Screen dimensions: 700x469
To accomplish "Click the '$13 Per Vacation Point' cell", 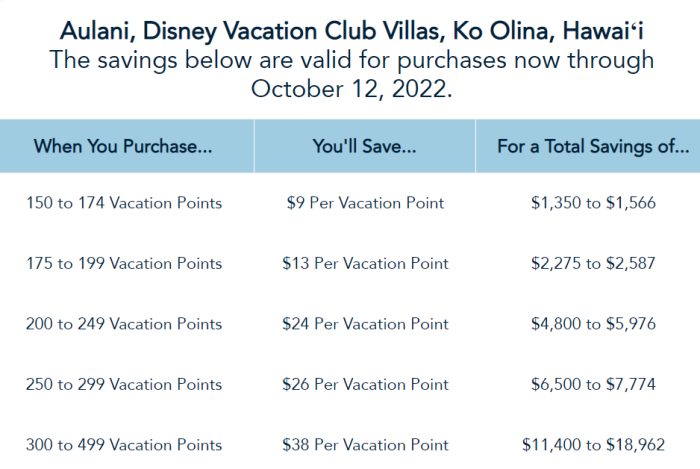I will click(x=365, y=263).
